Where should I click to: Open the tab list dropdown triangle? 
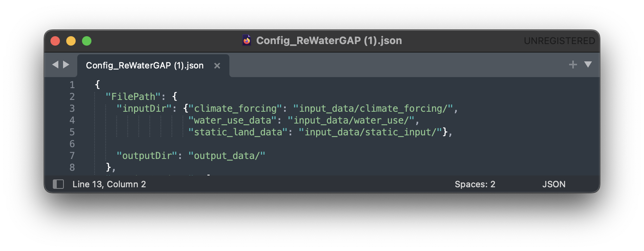588,65
